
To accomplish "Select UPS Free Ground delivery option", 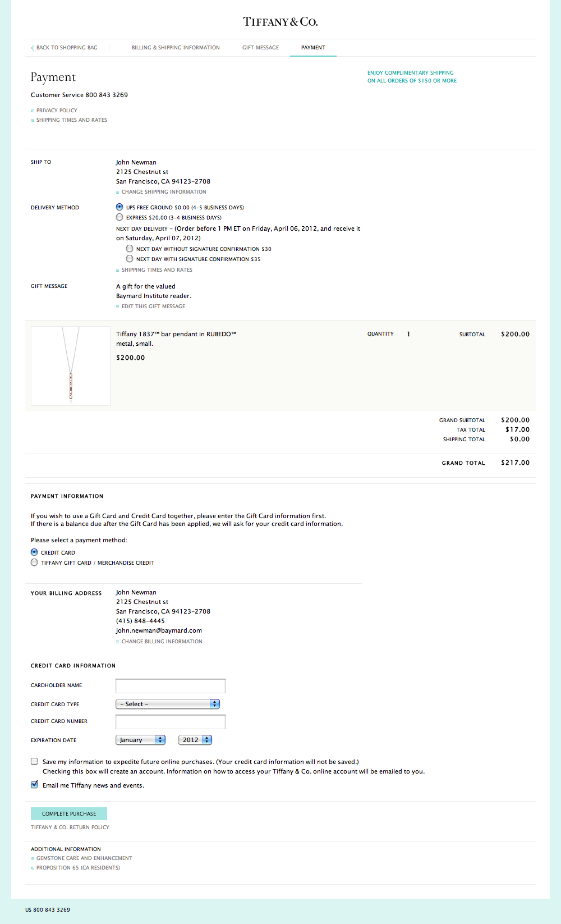I will [119, 207].
